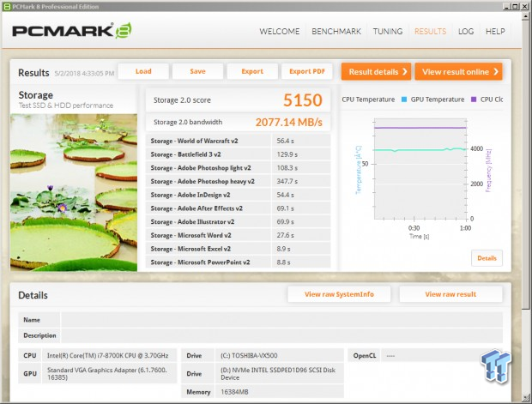The image size is (532, 404).
Task: Click the TOSHIBA-VX500 drive value
Action: coord(249,355)
